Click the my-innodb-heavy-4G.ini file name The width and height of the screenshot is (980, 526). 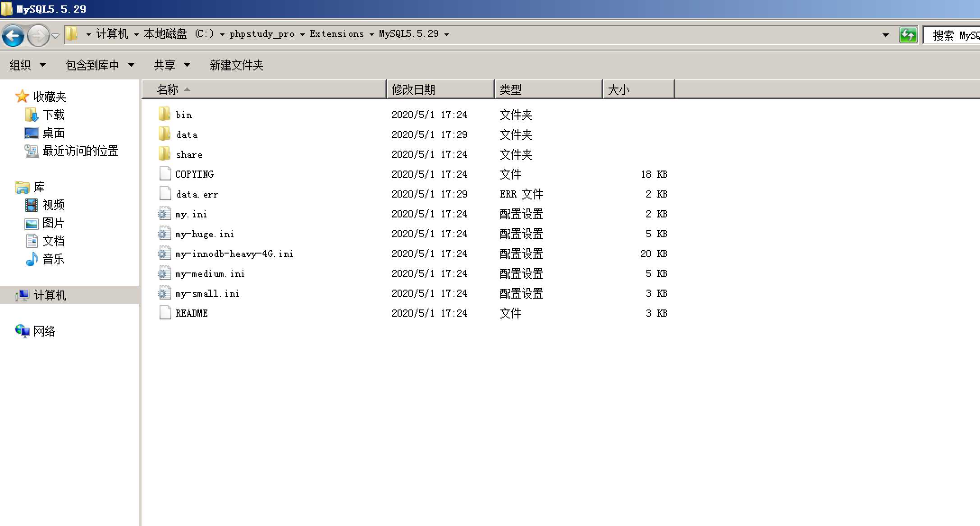pyautogui.click(x=234, y=254)
